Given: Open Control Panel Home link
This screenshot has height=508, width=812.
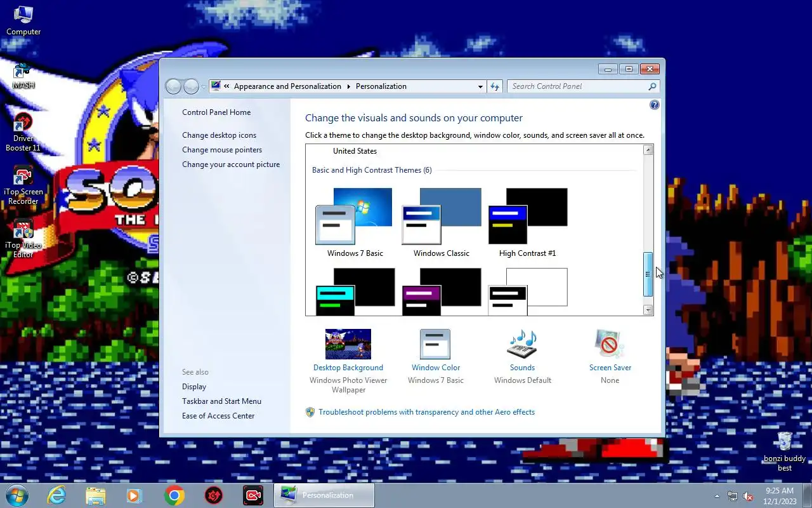Looking at the screenshot, I should point(216,112).
